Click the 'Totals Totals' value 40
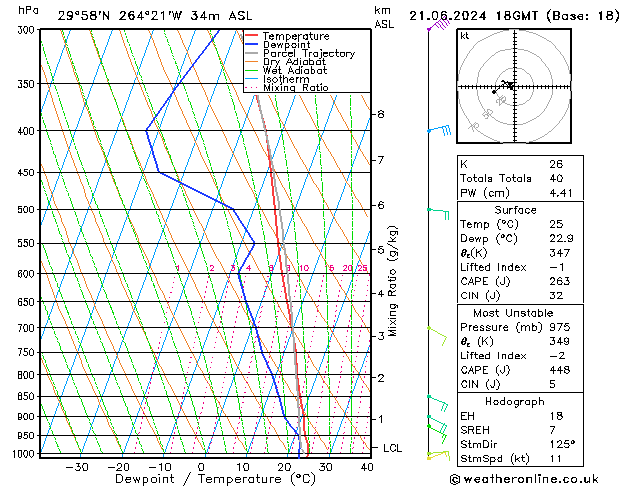 tap(556, 178)
